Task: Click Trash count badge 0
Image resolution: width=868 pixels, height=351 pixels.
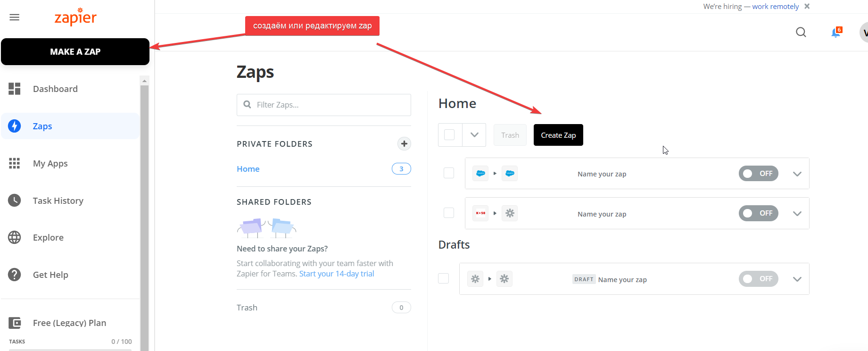Action: pyautogui.click(x=401, y=308)
